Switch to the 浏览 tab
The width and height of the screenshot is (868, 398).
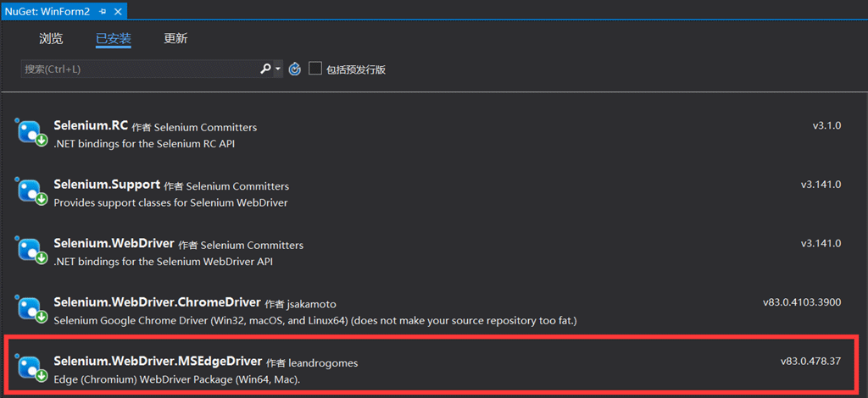click(51, 38)
